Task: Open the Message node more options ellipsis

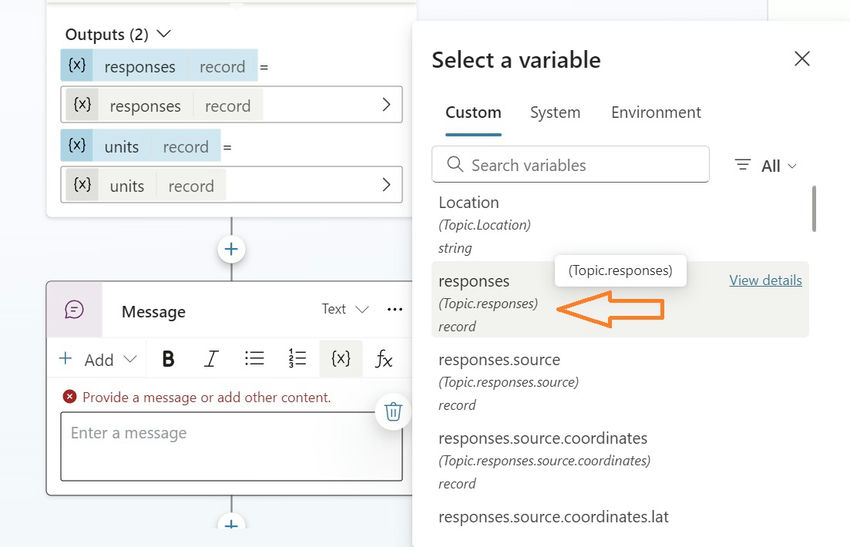Action: pyautogui.click(x=395, y=310)
